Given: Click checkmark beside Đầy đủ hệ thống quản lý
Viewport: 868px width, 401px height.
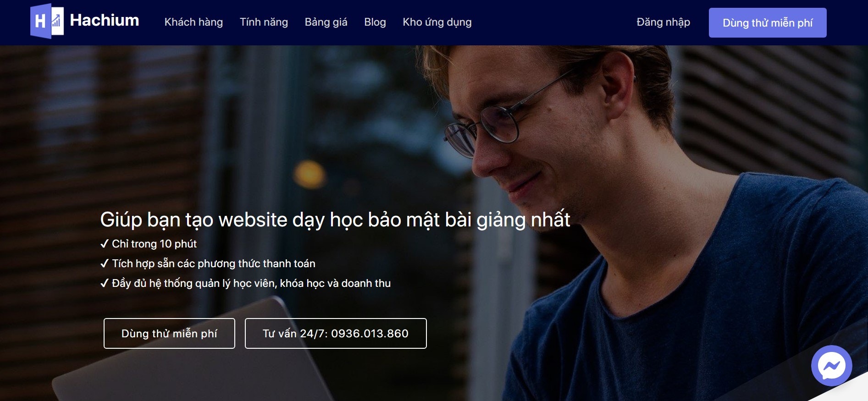Looking at the screenshot, I should coord(105,283).
